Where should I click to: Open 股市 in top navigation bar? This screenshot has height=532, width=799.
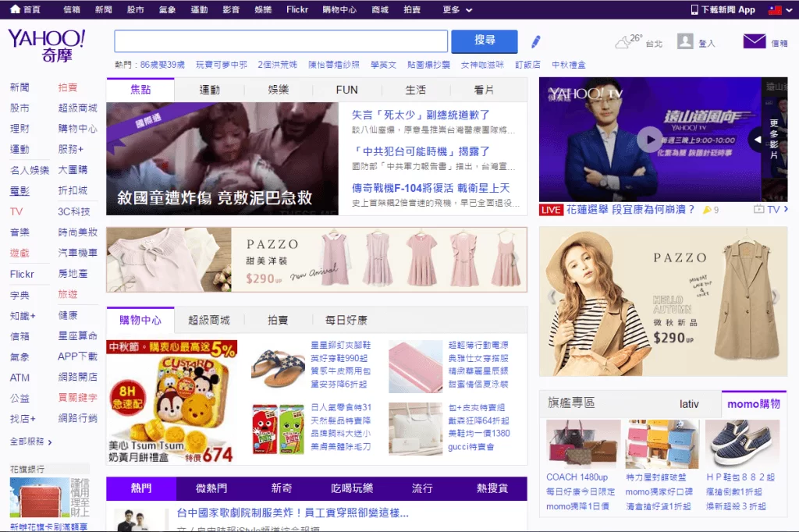[x=135, y=9]
